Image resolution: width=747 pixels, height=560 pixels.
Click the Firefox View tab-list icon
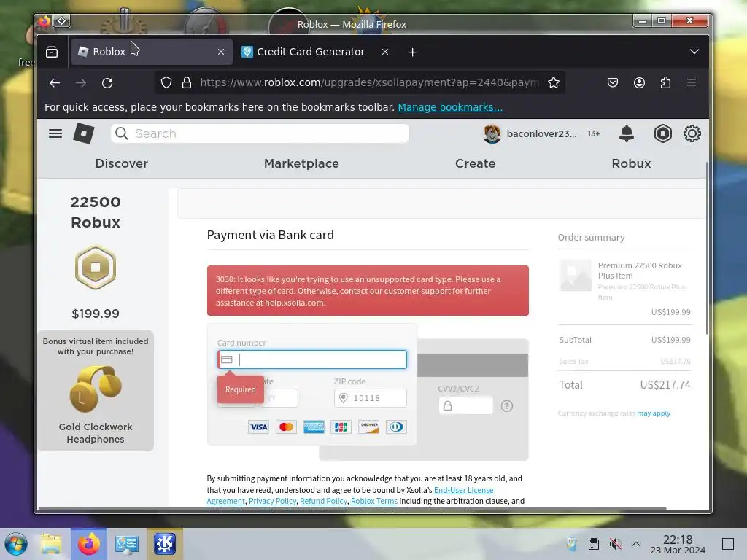click(52, 52)
